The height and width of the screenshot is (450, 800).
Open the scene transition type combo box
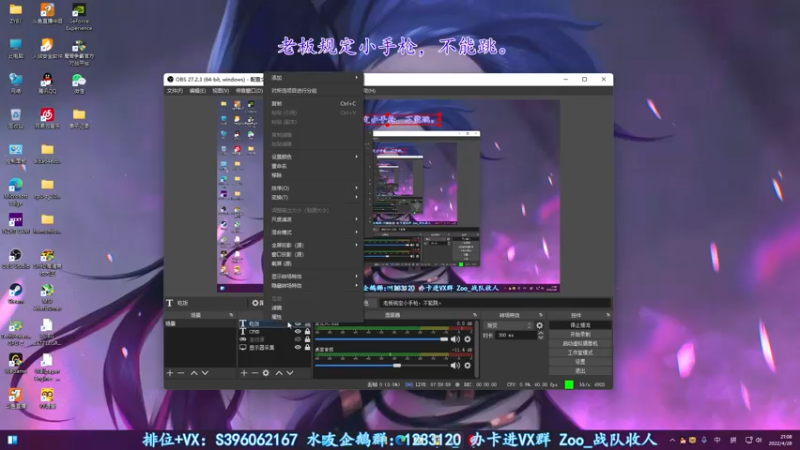[508, 325]
